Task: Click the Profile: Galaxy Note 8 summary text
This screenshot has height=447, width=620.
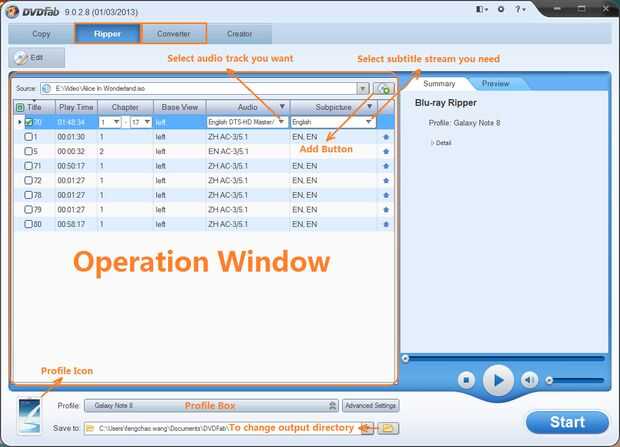Action: pyautogui.click(x=464, y=123)
